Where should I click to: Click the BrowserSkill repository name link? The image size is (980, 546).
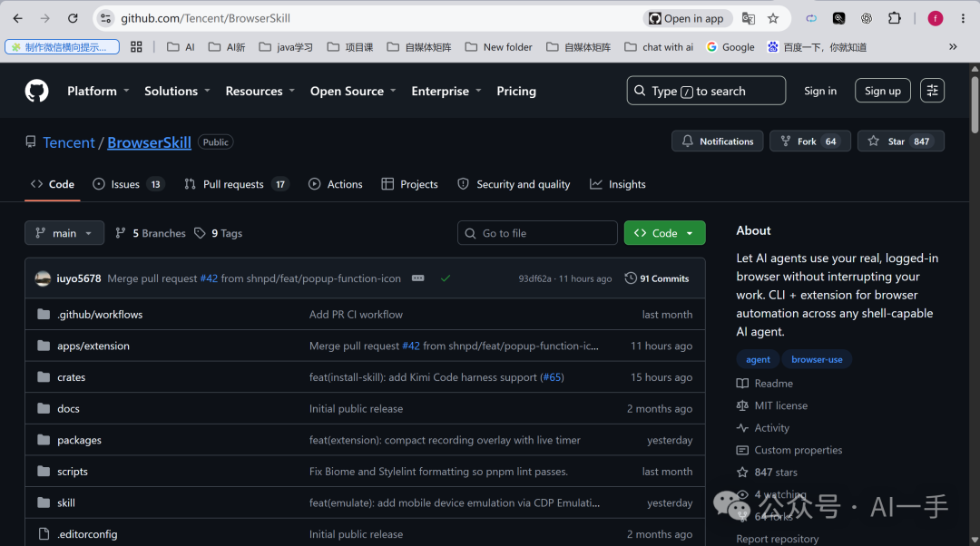(x=150, y=142)
